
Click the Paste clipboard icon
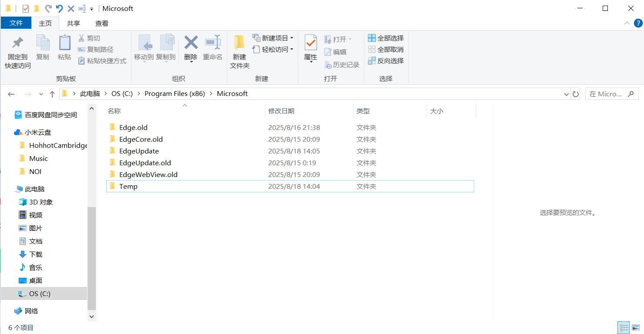coord(64,43)
